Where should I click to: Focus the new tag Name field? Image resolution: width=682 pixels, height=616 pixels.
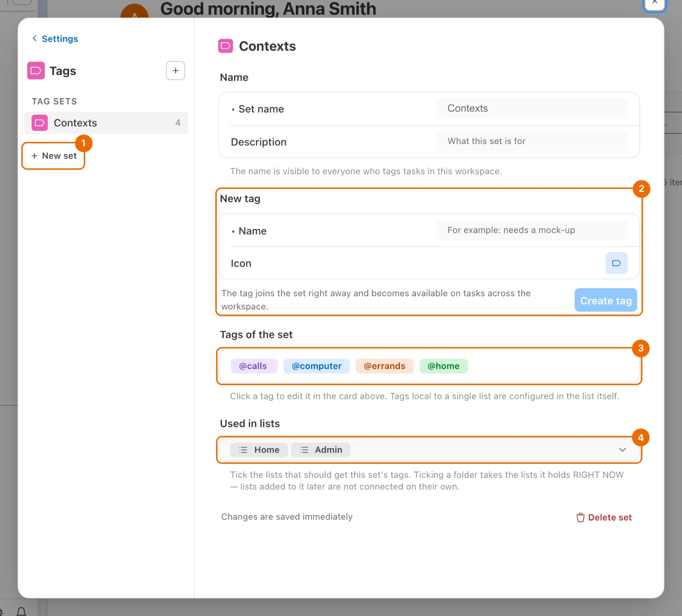pyautogui.click(x=532, y=230)
